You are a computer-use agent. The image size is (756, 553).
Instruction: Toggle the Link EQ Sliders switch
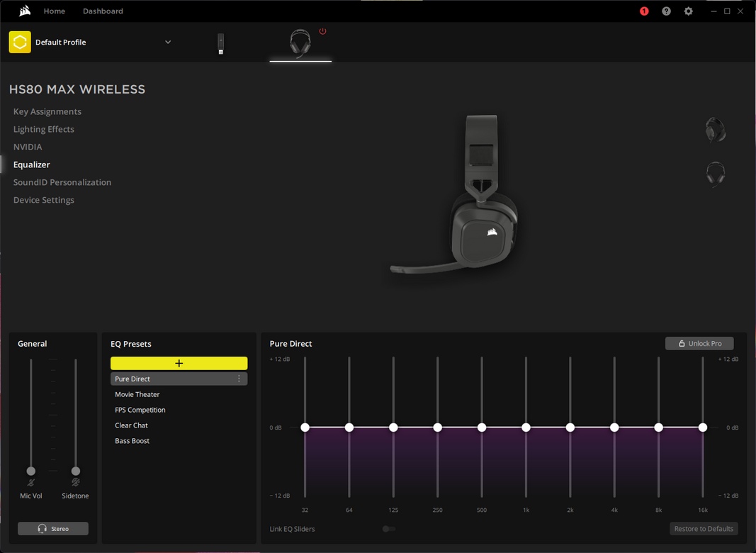coord(388,529)
